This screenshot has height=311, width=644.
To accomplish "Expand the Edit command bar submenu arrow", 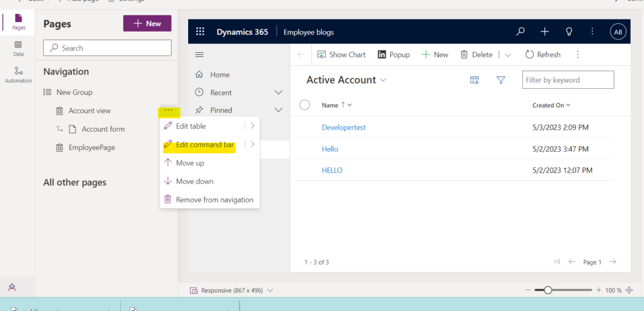I will (x=252, y=144).
